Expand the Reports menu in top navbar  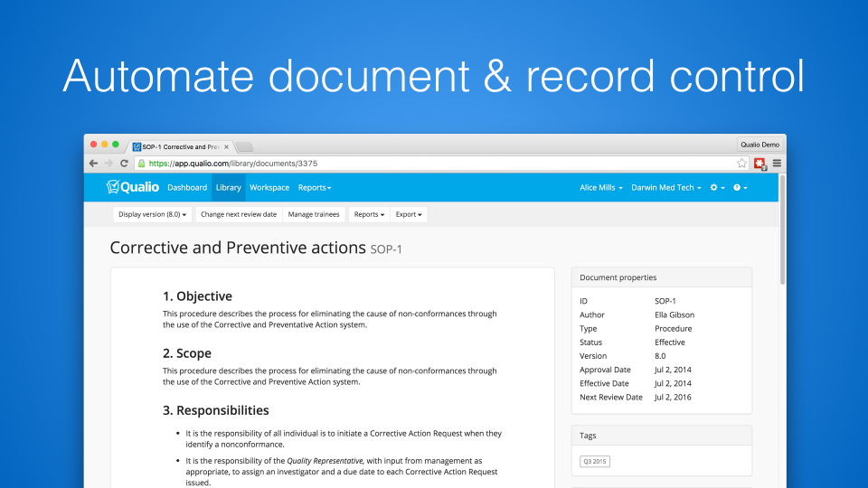pyautogui.click(x=315, y=188)
